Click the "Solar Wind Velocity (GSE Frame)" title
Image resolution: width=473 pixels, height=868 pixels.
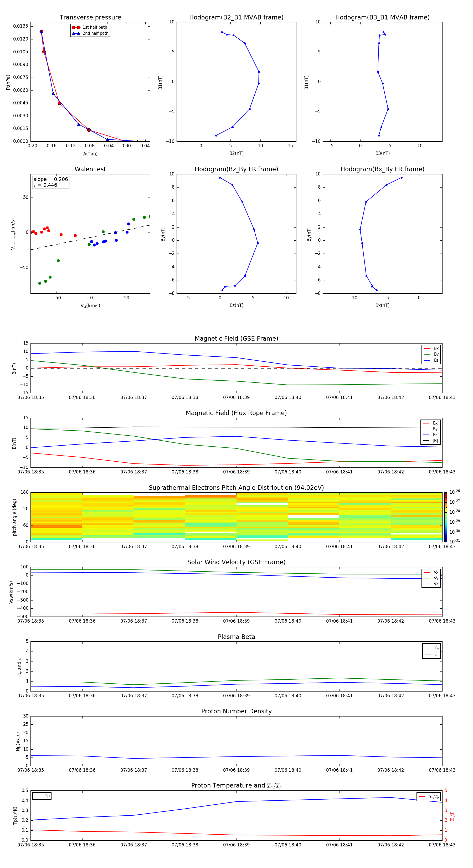coord(236,562)
